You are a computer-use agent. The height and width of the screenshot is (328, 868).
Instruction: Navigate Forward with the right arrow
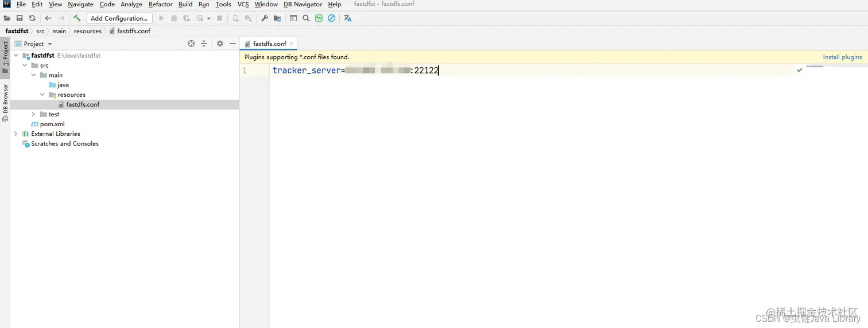61,18
